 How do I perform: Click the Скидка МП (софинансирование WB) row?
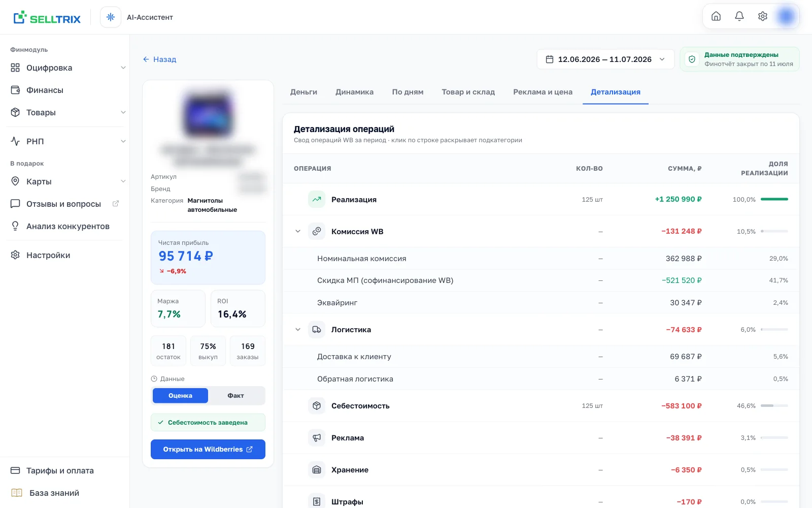click(x=541, y=280)
